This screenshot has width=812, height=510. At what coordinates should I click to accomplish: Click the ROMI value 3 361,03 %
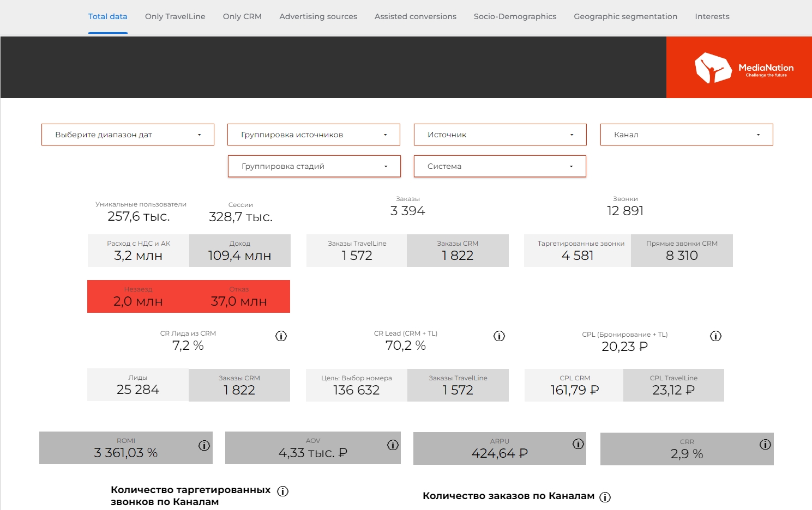pyautogui.click(x=126, y=453)
